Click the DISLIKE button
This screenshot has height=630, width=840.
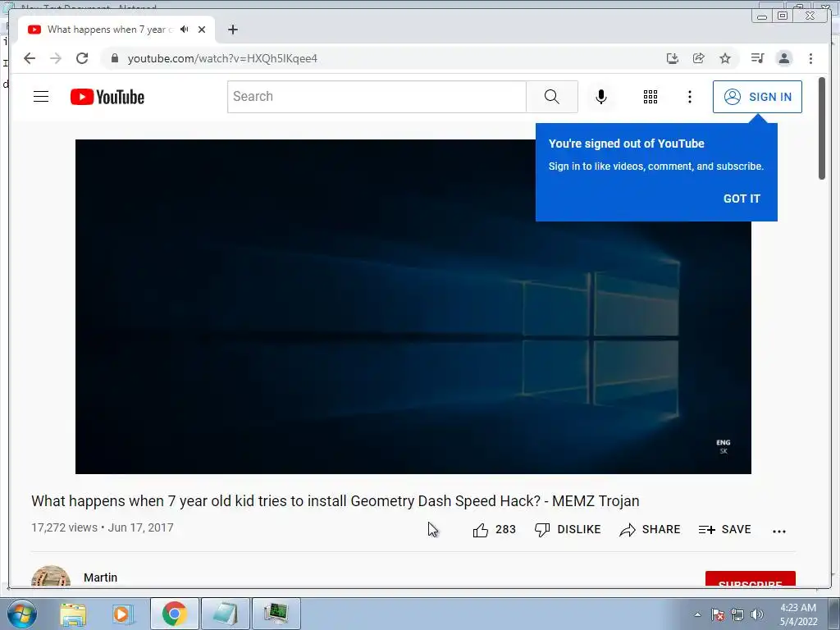coord(568,529)
